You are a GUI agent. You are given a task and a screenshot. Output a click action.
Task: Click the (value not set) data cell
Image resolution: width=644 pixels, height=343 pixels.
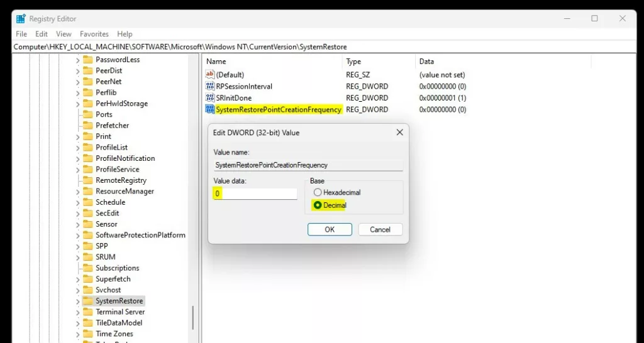click(442, 75)
